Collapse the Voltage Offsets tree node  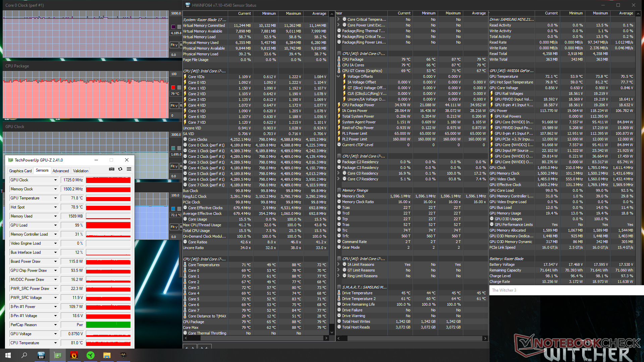(339, 76)
